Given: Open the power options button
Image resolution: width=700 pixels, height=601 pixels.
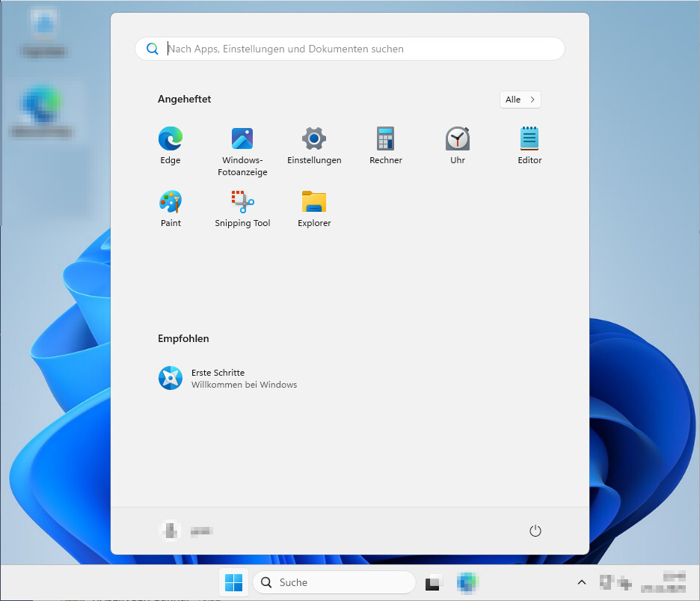Looking at the screenshot, I should pos(535,531).
